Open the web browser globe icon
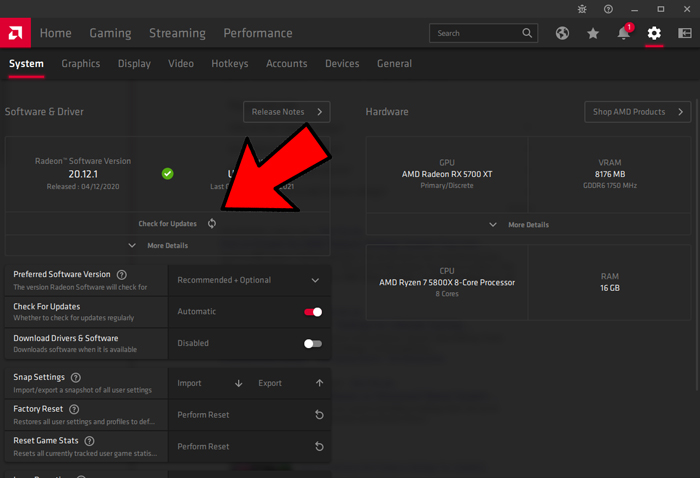Screen dimensions: 700x478 pos(562,33)
